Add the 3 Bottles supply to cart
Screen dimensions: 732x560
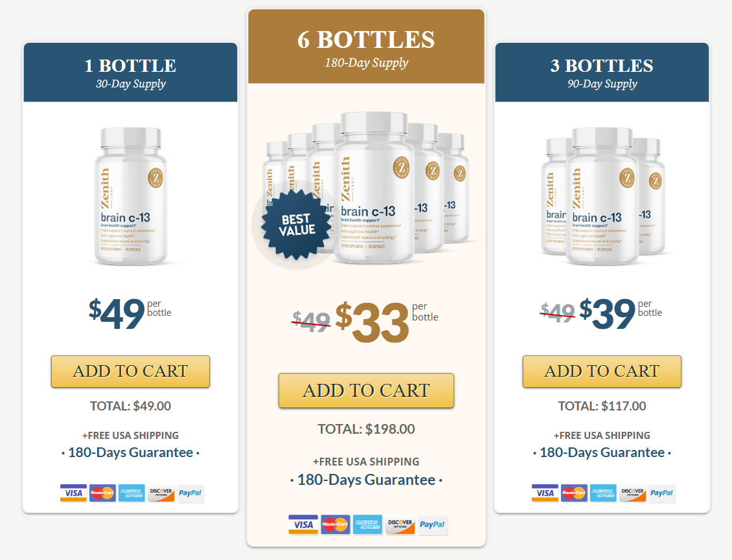click(602, 372)
